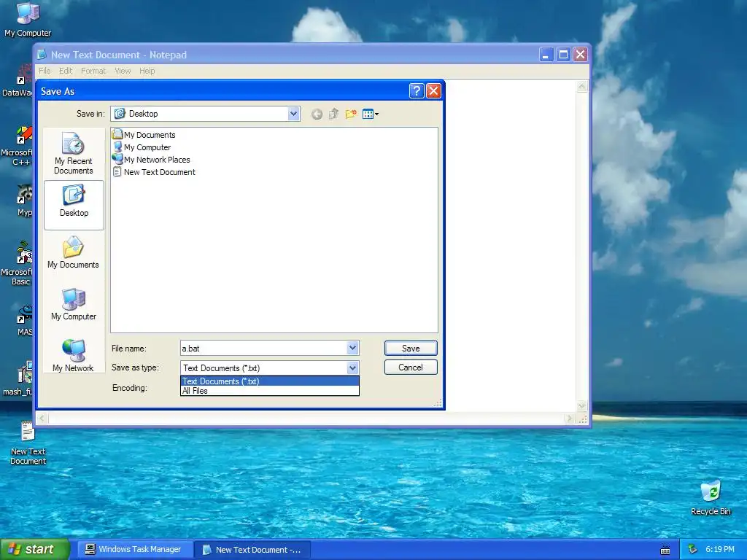Image resolution: width=747 pixels, height=560 pixels.
Task: Open the Start menu
Action: 35,550
